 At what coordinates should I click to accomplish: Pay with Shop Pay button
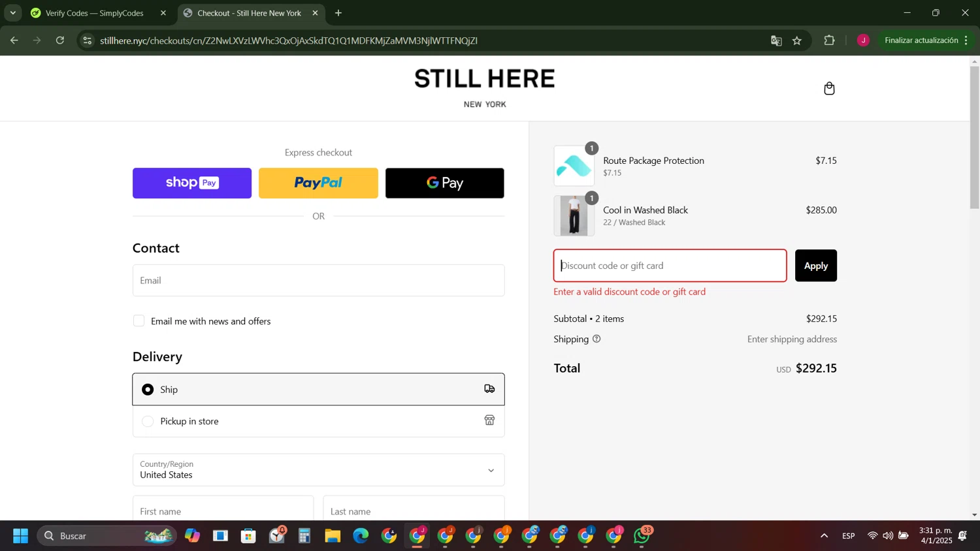tap(192, 183)
